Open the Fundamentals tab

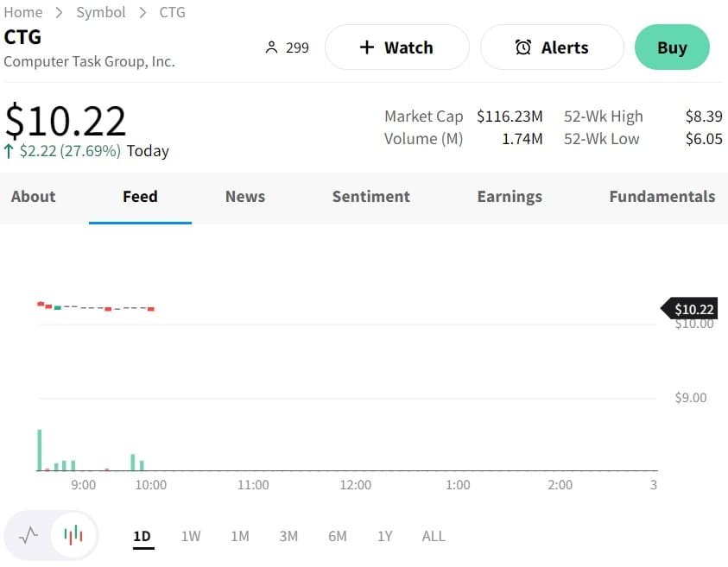click(662, 197)
